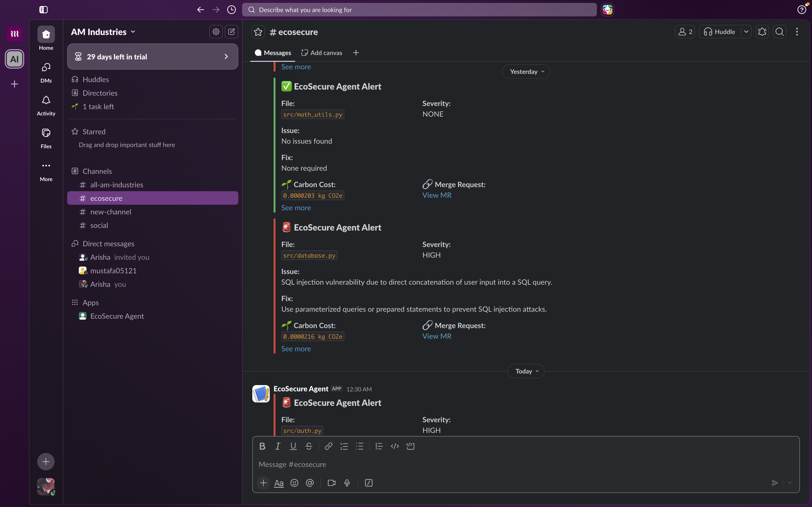Open the emoji picker

click(x=294, y=483)
